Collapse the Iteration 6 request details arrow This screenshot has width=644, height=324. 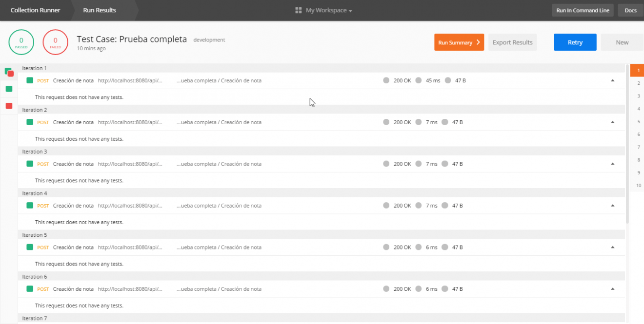coord(613,289)
